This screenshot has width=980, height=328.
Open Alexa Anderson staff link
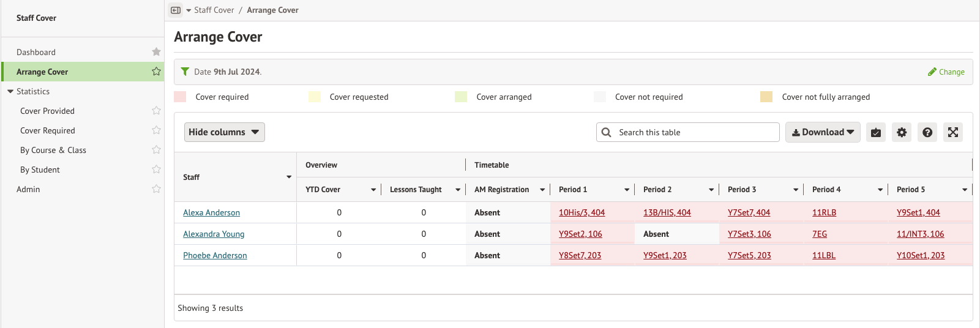pos(211,212)
